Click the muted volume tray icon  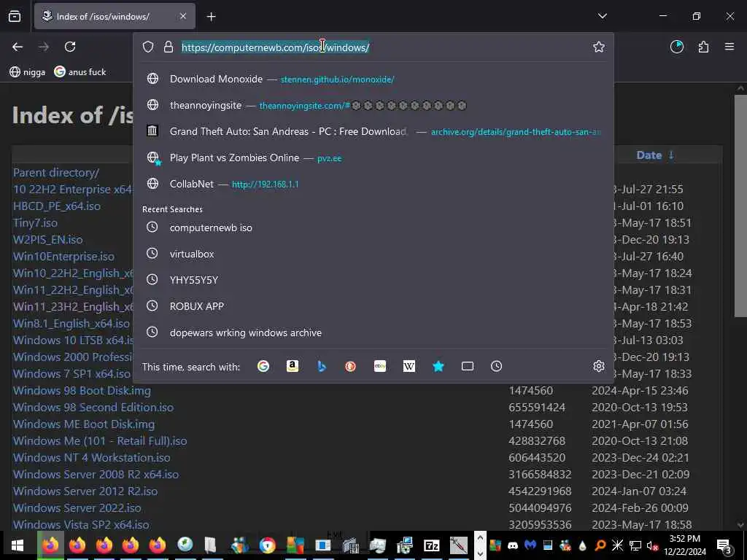pyautogui.click(x=652, y=545)
